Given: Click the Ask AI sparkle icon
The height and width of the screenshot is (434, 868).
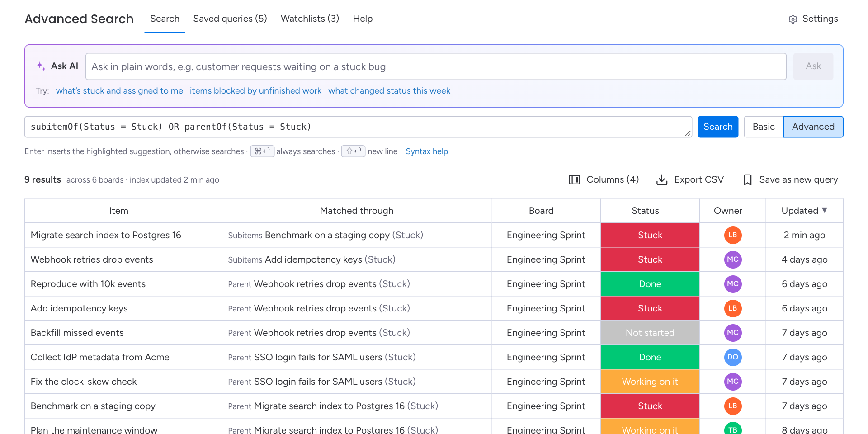Looking at the screenshot, I should (x=41, y=66).
